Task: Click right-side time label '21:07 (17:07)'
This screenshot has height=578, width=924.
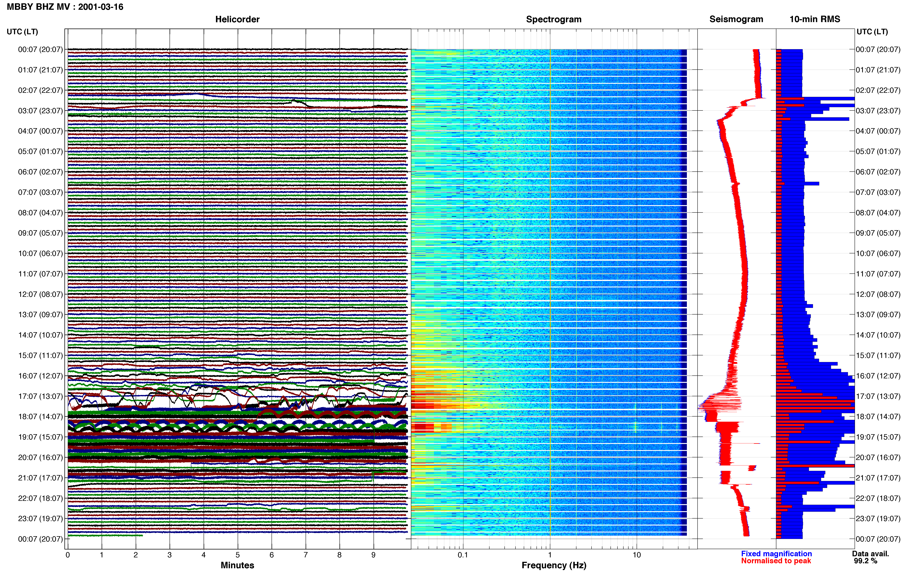Action: click(x=878, y=478)
